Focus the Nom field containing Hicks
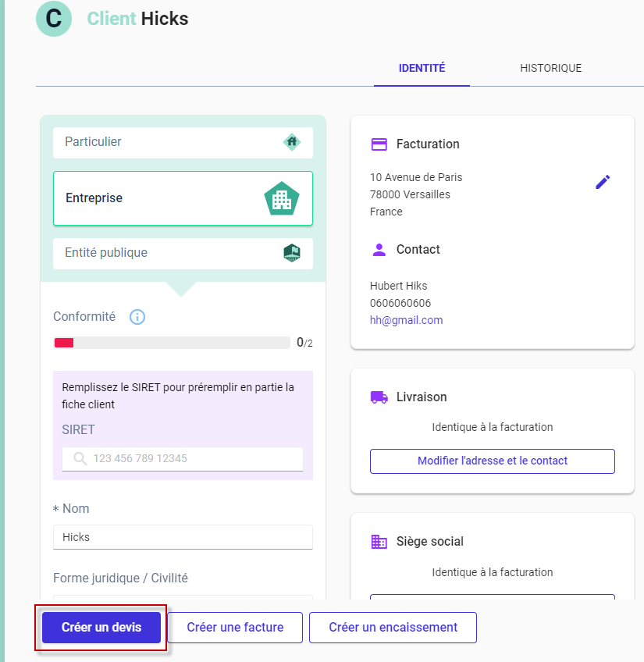This screenshot has height=662, width=644. tap(183, 537)
